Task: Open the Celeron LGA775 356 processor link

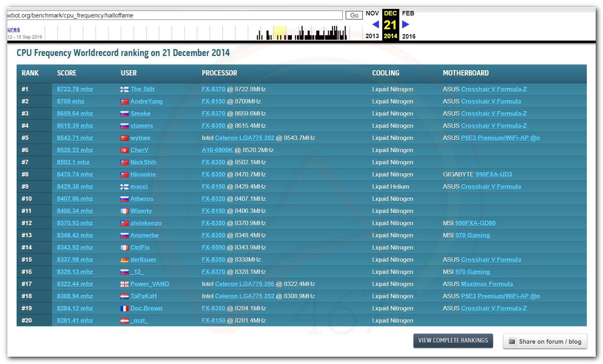Action: click(x=244, y=284)
